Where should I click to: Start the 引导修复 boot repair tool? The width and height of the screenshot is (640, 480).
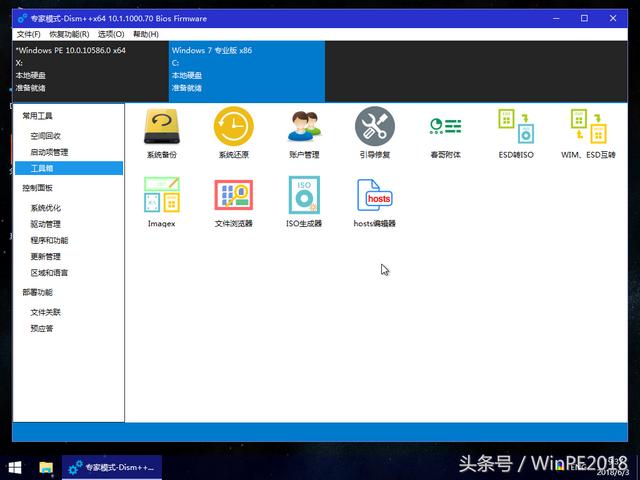[x=375, y=133]
